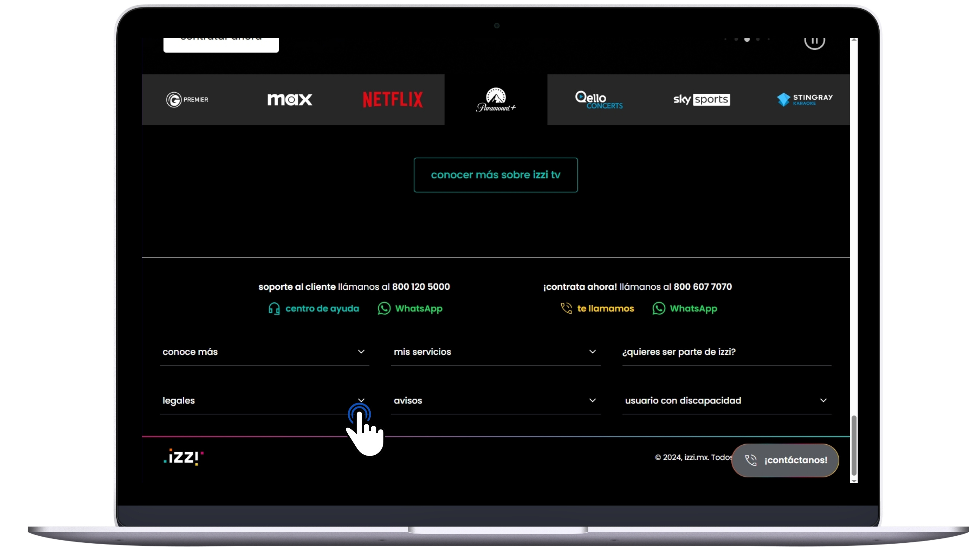
Task: Click the sales number 800 607 7070
Action: pyautogui.click(x=703, y=287)
